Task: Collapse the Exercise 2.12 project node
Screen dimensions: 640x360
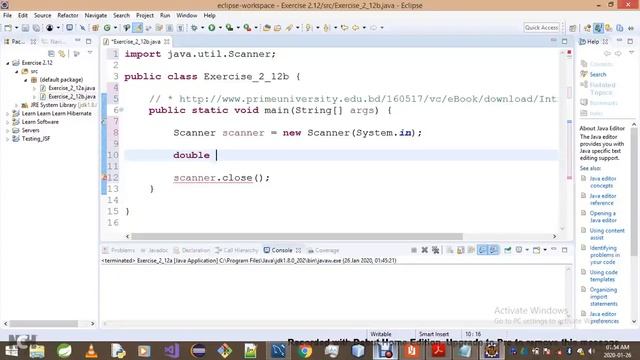Action: (7, 63)
